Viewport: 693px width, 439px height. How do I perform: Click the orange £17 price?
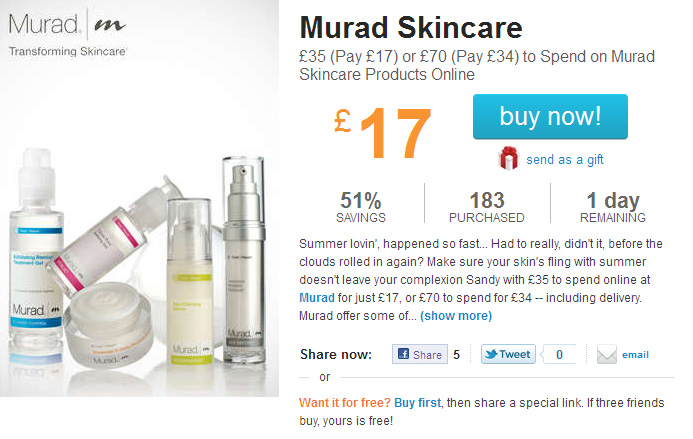[382, 132]
